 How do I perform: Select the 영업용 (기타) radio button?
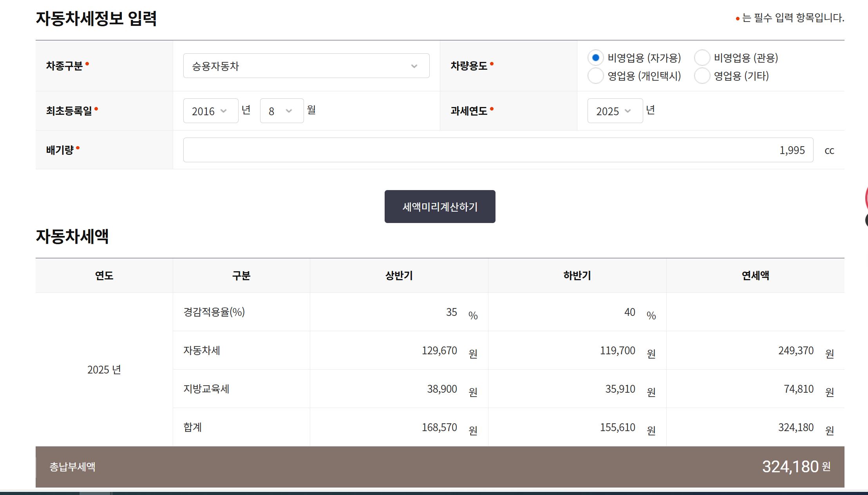click(x=702, y=76)
